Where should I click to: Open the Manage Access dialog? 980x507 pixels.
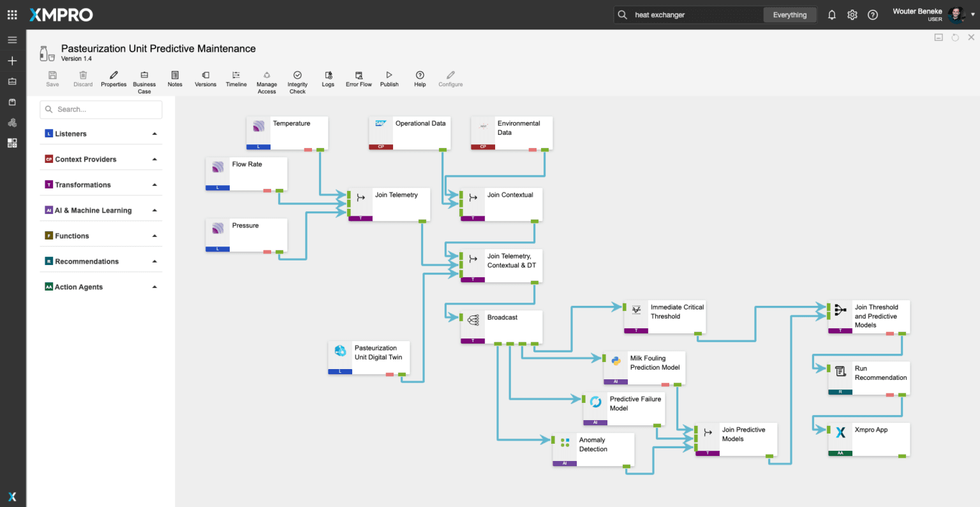click(x=267, y=76)
